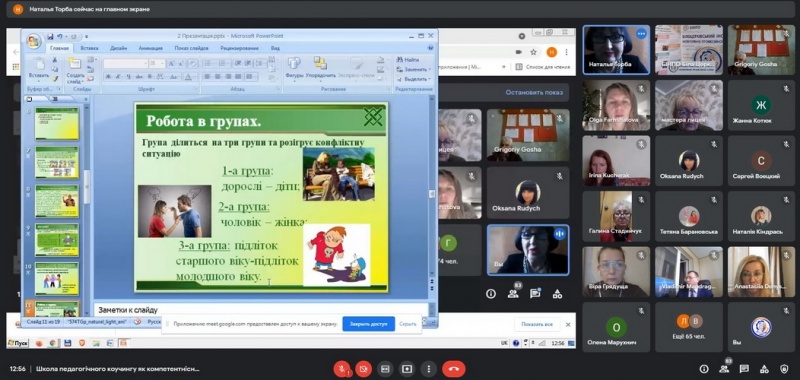Activate the Format Painter brush icon
Viewport: 800px width, 380px height.
click(x=55, y=79)
